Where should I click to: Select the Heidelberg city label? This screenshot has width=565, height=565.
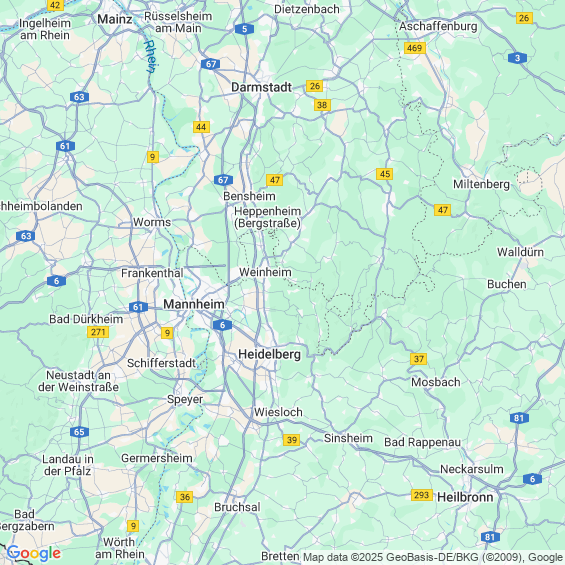[x=270, y=354]
